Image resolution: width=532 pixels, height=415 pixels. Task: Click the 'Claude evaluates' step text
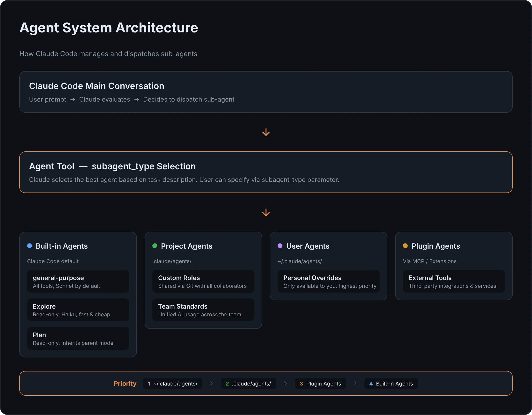tap(104, 100)
